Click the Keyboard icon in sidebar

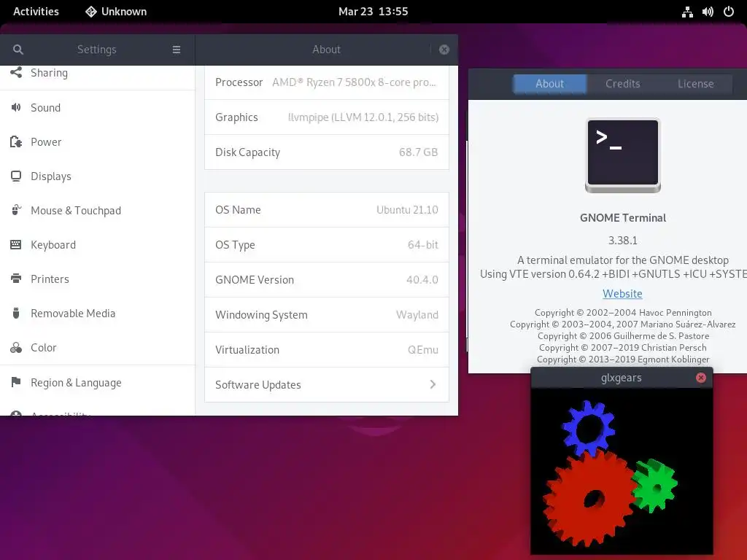[x=16, y=245]
